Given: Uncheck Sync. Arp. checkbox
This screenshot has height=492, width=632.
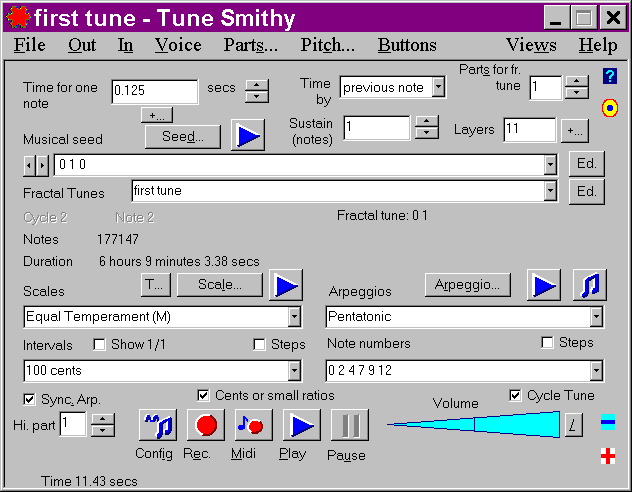Looking at the screenshot, I should 29,399.
